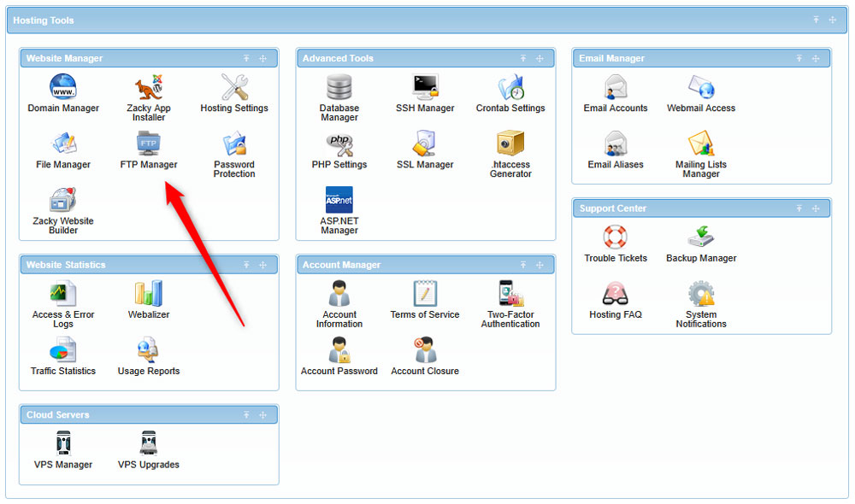Toggle the pin on Website Manager panel
The width and height of the screenshot is (855, 504).
tap(246, 58)
